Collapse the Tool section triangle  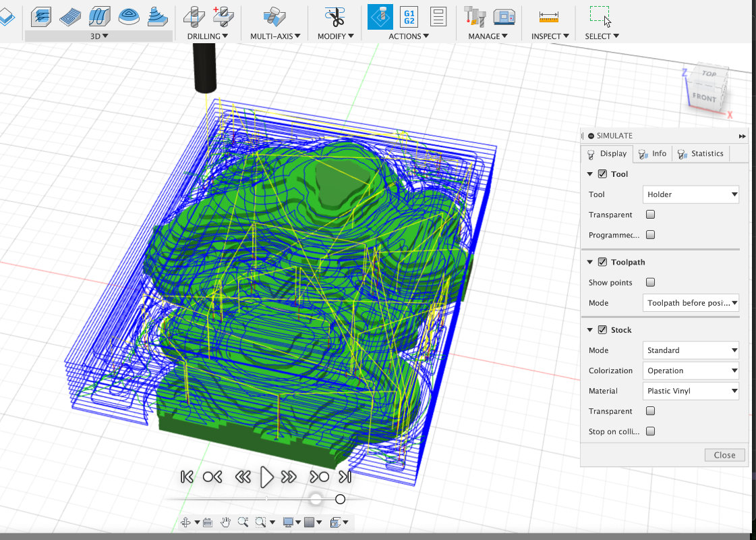(589, 173)
